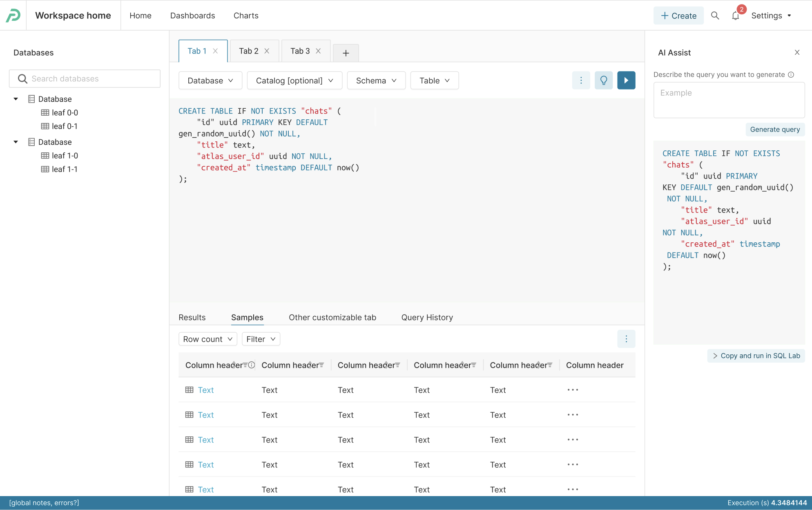The height and width of the screenshot is (510, 812).
Task: Click database icon above leaf 1-0
Action: (x=31, y=142)
